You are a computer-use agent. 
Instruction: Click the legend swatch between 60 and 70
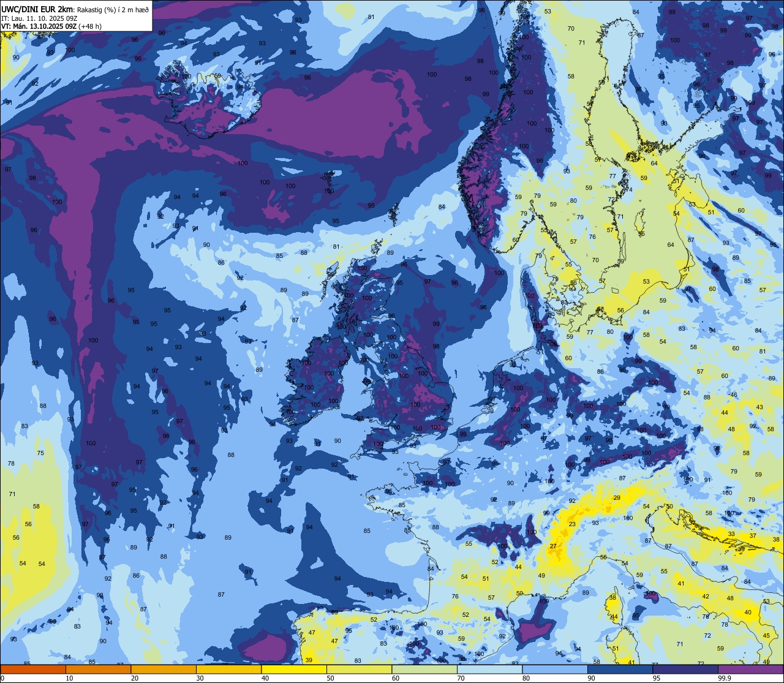coord(424,669)
